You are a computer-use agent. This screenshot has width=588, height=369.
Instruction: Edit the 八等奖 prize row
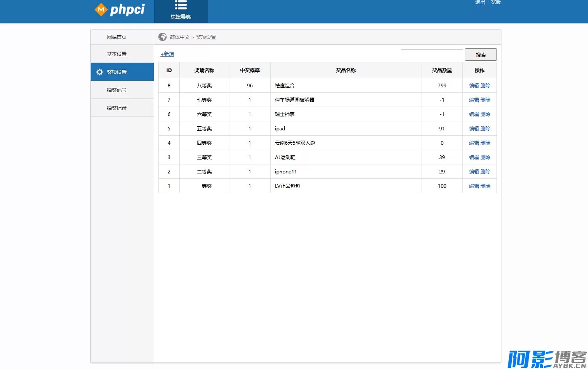click(x=474, y=86)
